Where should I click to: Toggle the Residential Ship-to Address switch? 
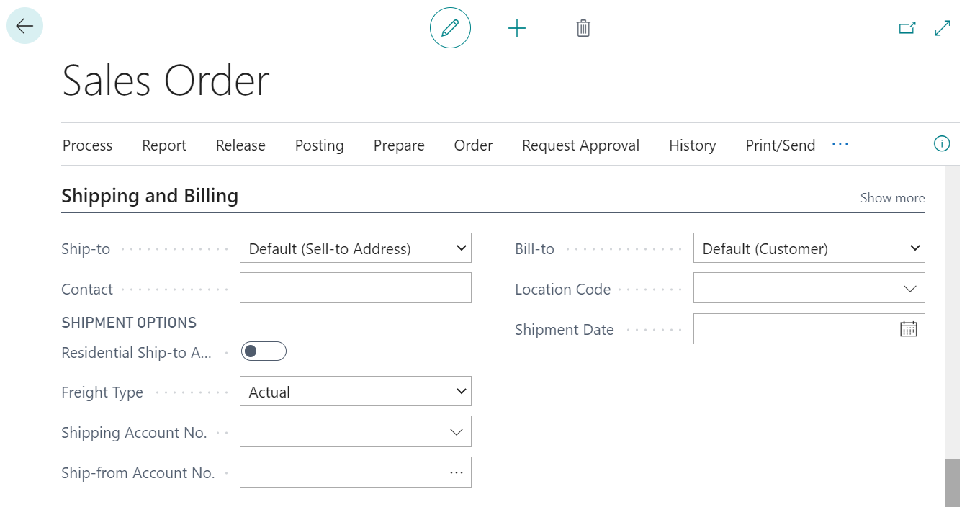(264, 351)
